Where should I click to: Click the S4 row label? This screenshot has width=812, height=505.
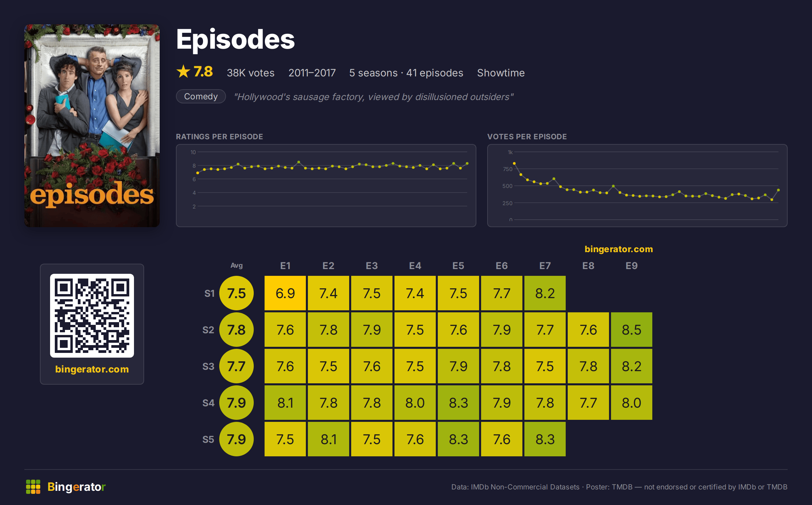(x=208, y=403)
